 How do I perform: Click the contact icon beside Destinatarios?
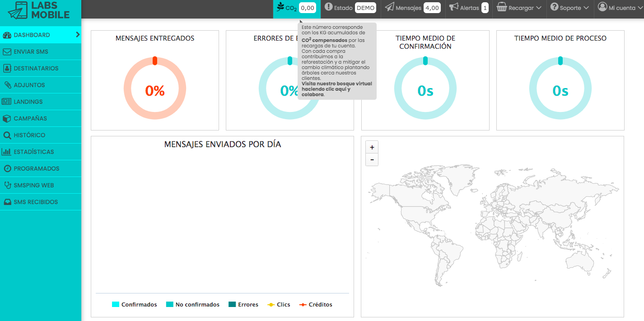pos(7,69)
